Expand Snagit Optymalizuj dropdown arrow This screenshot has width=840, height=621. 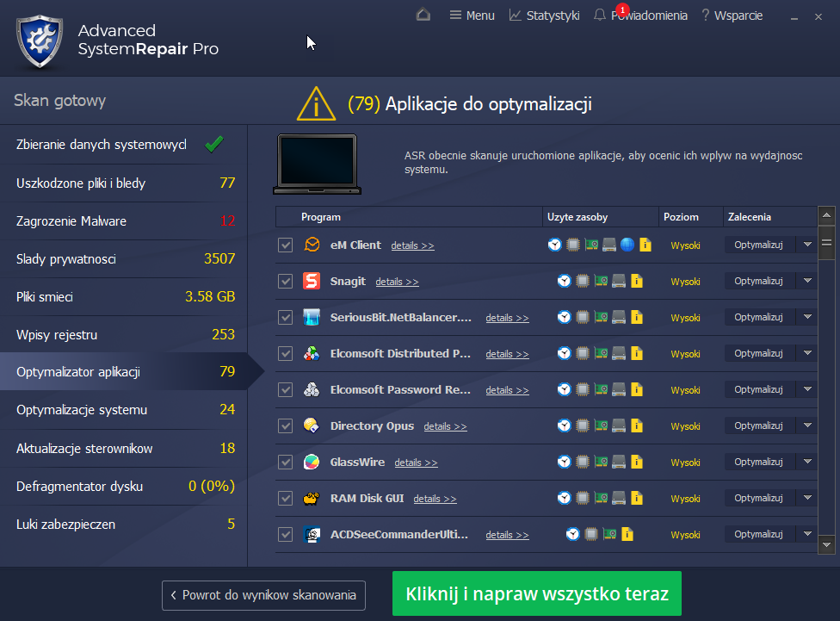pos(807,281)
